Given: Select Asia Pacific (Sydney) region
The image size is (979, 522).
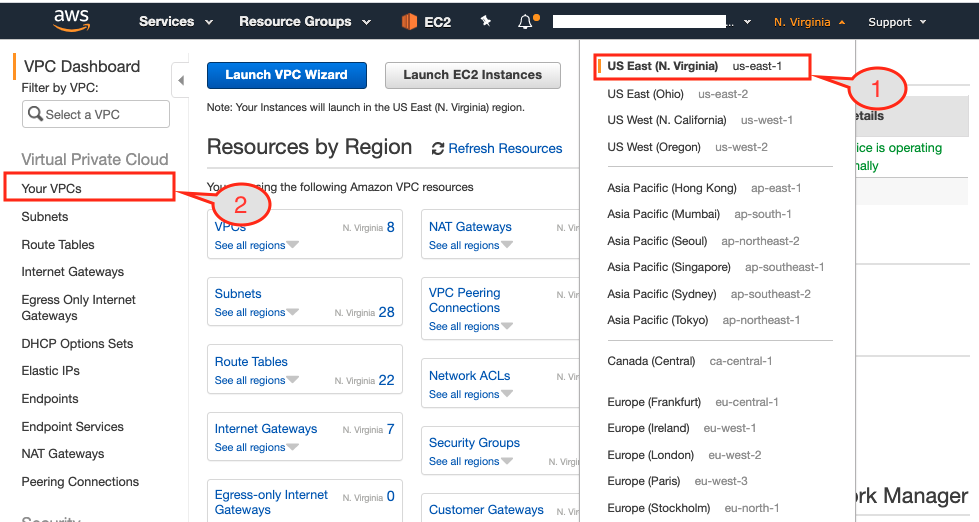Looking at the screenshot, I should point(709,294).
